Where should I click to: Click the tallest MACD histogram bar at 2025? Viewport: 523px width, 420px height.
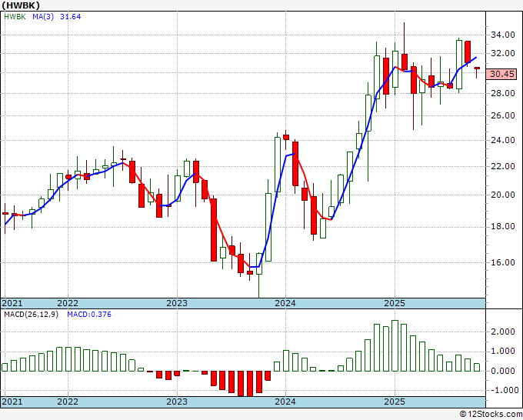pos(395,345)
